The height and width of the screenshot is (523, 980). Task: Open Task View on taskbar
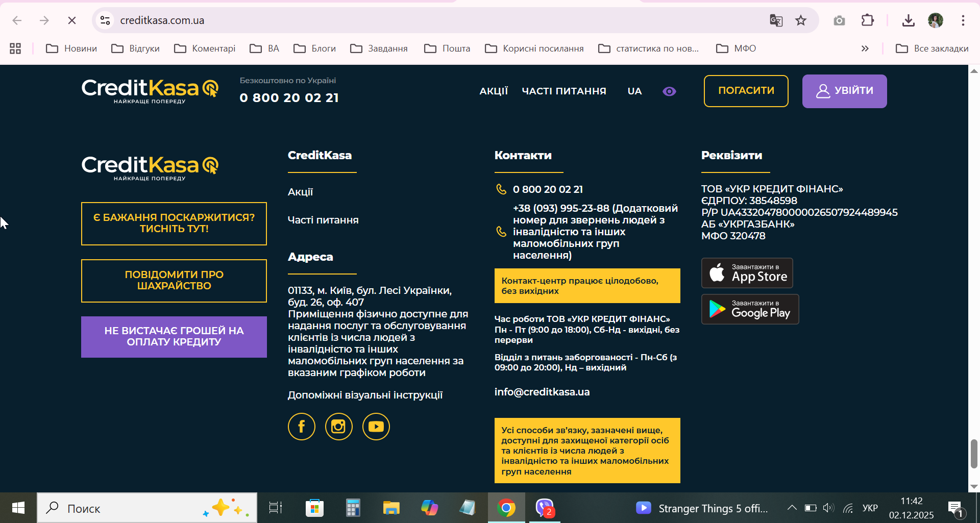[x=276, y=508]
